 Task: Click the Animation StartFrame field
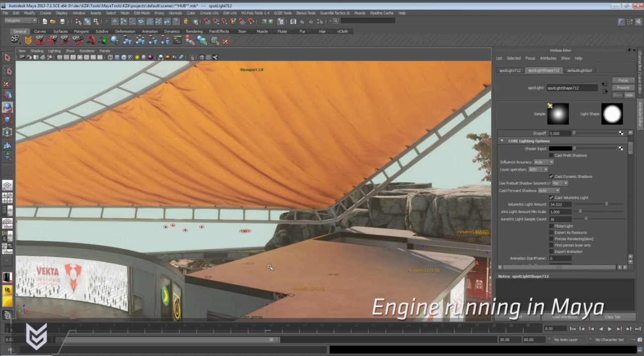coord(560,258)
